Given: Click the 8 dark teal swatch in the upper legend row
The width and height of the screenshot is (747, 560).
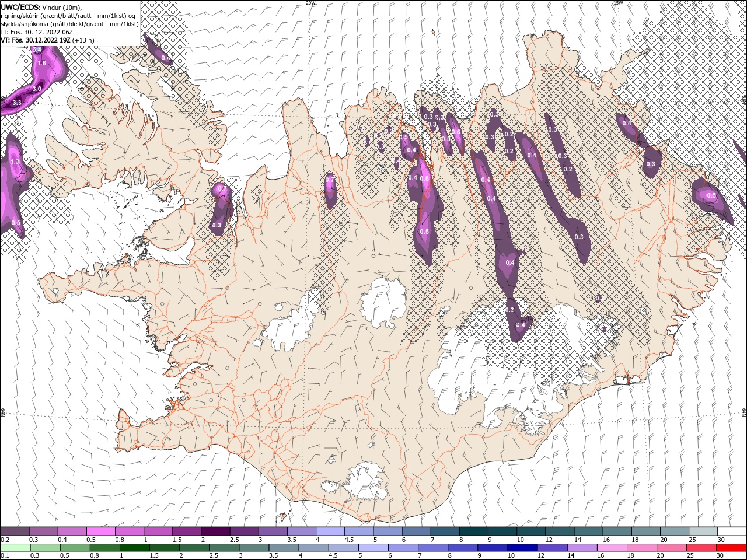Looking at the screenshot, I should (x=473, y=531).
